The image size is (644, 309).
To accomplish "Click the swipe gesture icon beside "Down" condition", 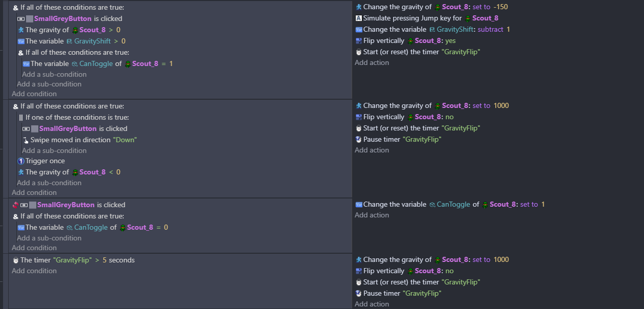I will tap(26, 140).
